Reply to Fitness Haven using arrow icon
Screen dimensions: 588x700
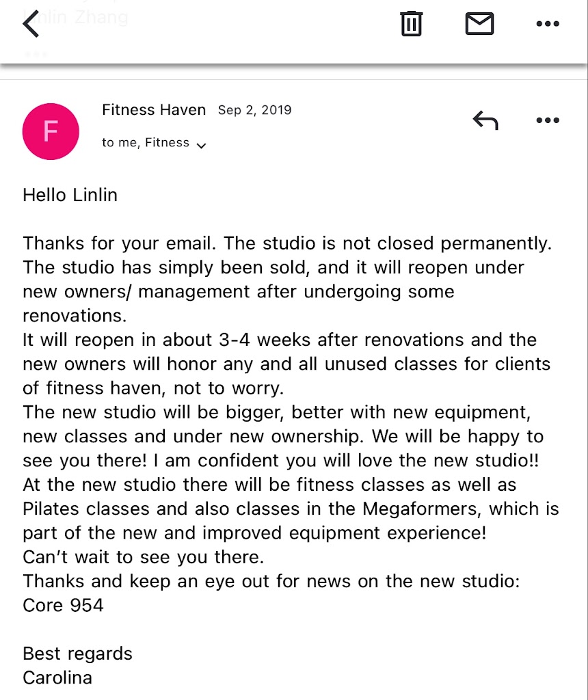click(x=485, y=121)
